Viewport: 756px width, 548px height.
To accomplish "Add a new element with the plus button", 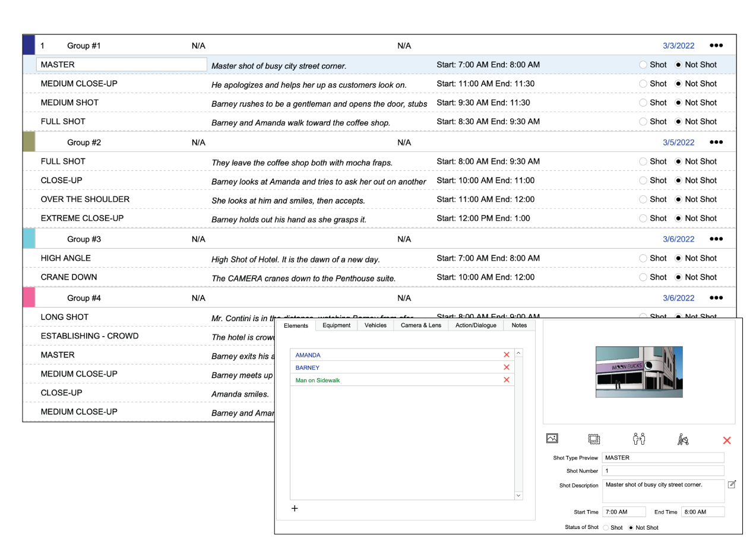I will (x=295, y=508).
